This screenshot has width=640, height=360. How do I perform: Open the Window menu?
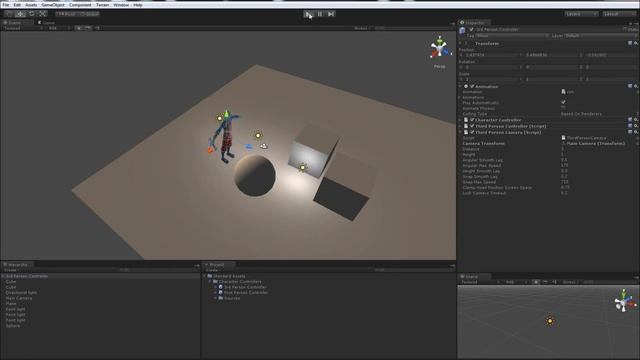click(121, 5)
